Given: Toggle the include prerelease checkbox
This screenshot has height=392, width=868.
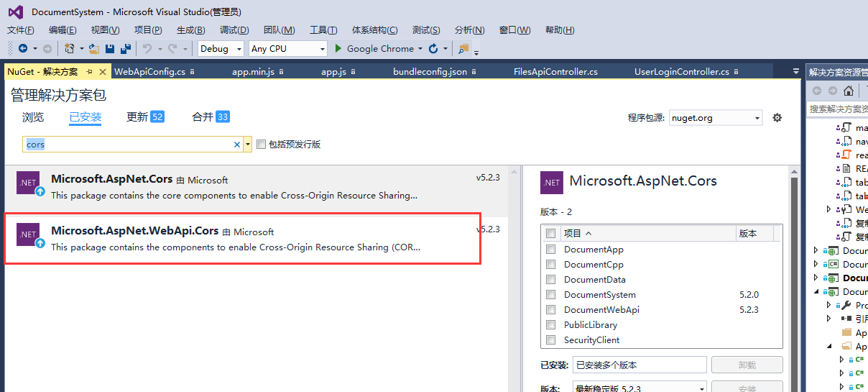Looking at the screenshot, I should [x=262, y=144].
